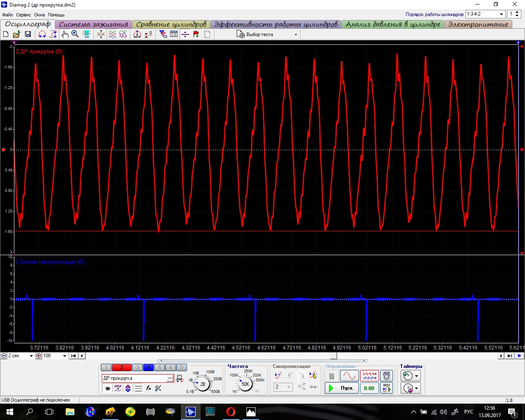This screenshot has width=525, height=420.
Task: Create a new file using toolbar icon
Action: (x=6, y=34)
